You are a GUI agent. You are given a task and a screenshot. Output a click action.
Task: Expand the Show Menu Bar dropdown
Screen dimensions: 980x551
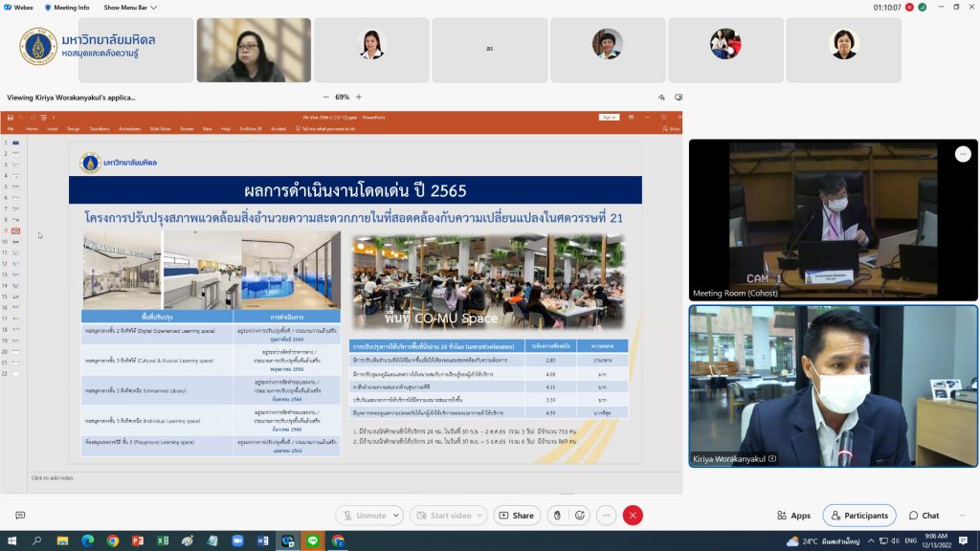coord(130,7)
